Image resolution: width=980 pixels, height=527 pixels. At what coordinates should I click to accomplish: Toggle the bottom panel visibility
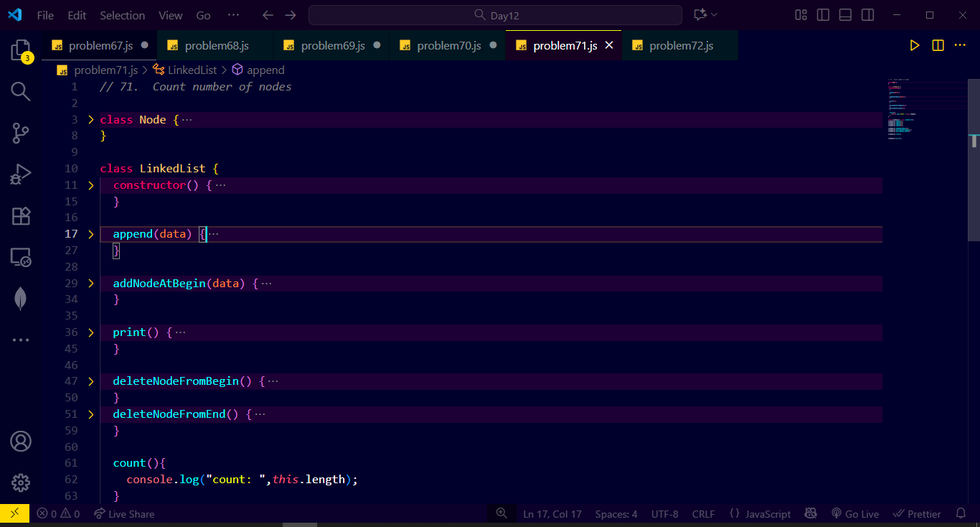pos(845,15)
